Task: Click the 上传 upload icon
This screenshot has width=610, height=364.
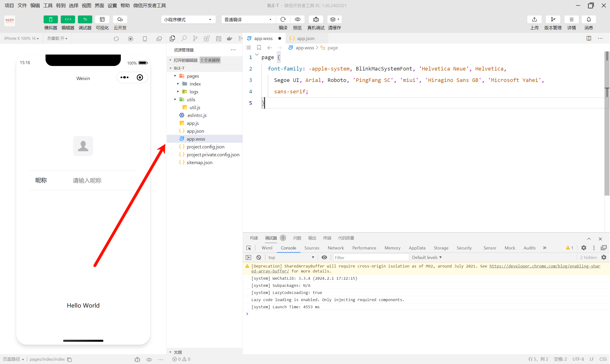Action: click(x=534, y=19)
